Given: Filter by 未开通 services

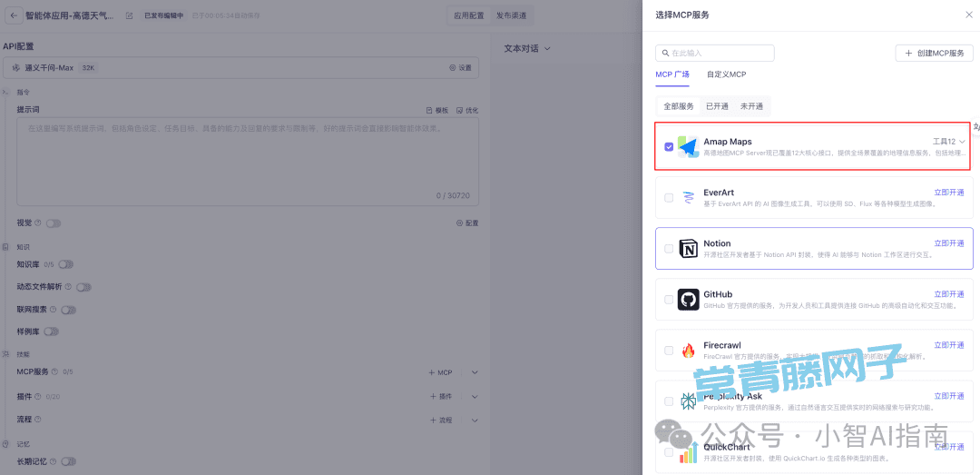Looking at the screenshot, I should coord(752,106).
